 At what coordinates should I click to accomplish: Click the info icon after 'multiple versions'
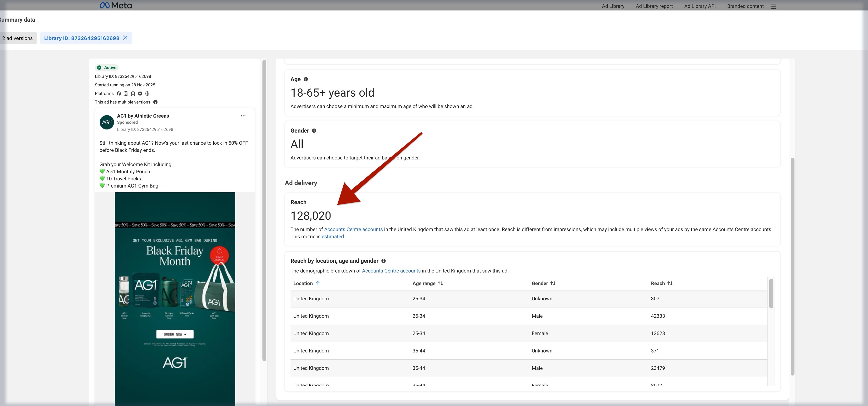(155, 102)
